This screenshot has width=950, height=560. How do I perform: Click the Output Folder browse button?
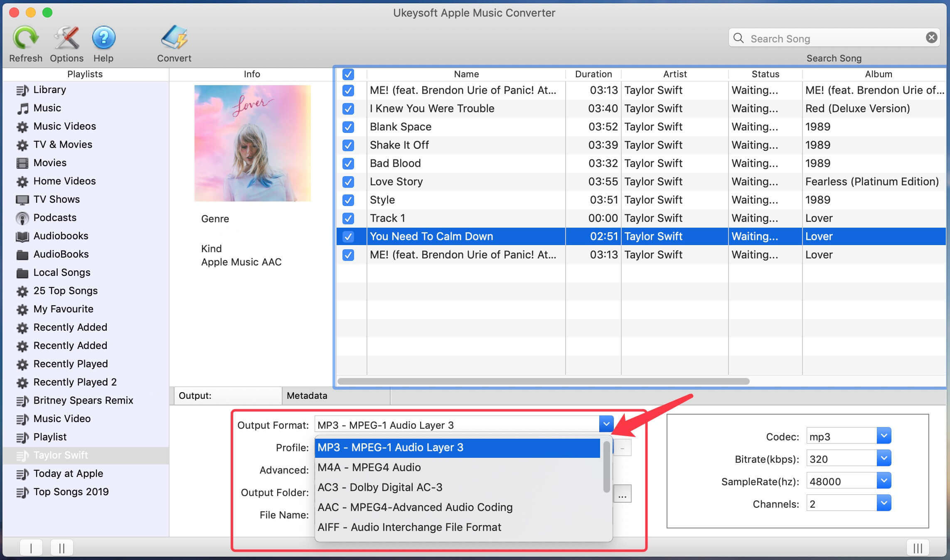621,495
